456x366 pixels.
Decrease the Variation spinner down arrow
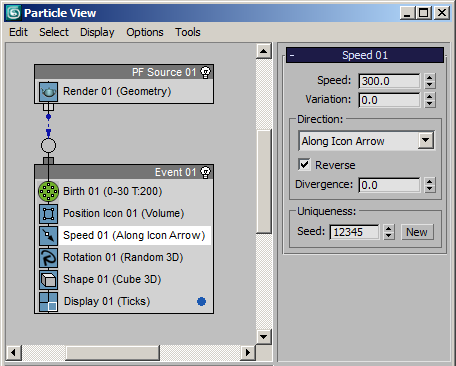(x=429, y=104)
